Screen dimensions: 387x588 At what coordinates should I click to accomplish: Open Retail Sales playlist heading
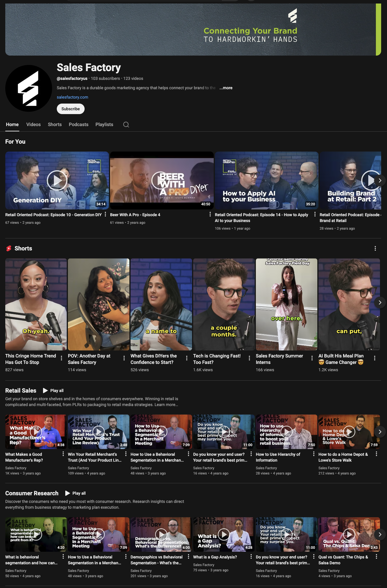[x=21, y=391]
